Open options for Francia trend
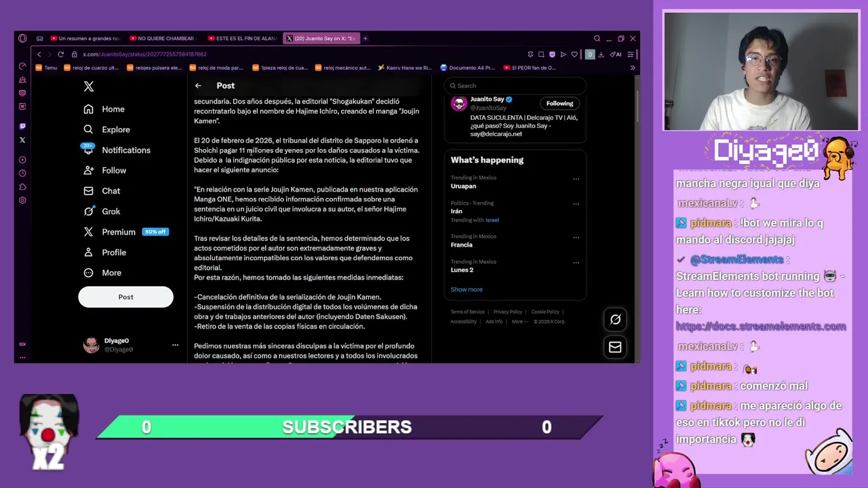868x488 pixels. click(x=576, y=238)
